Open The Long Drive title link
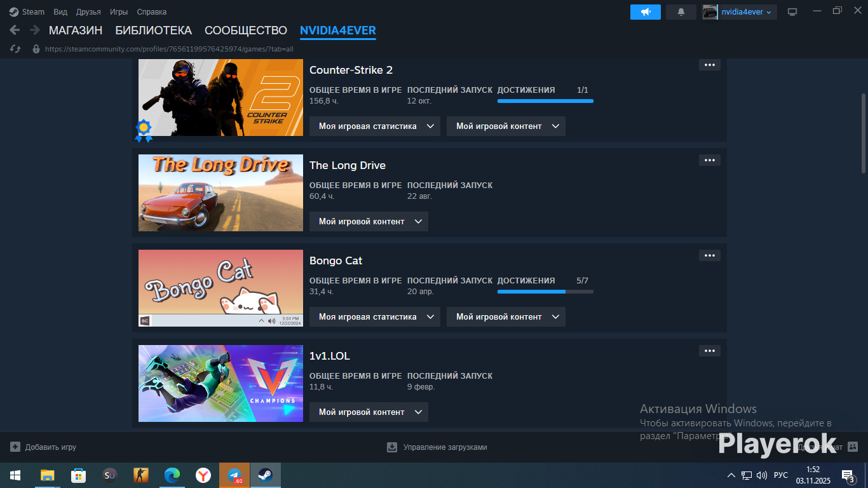This screenshot has width=868, height=488. (x=348, y=165)
